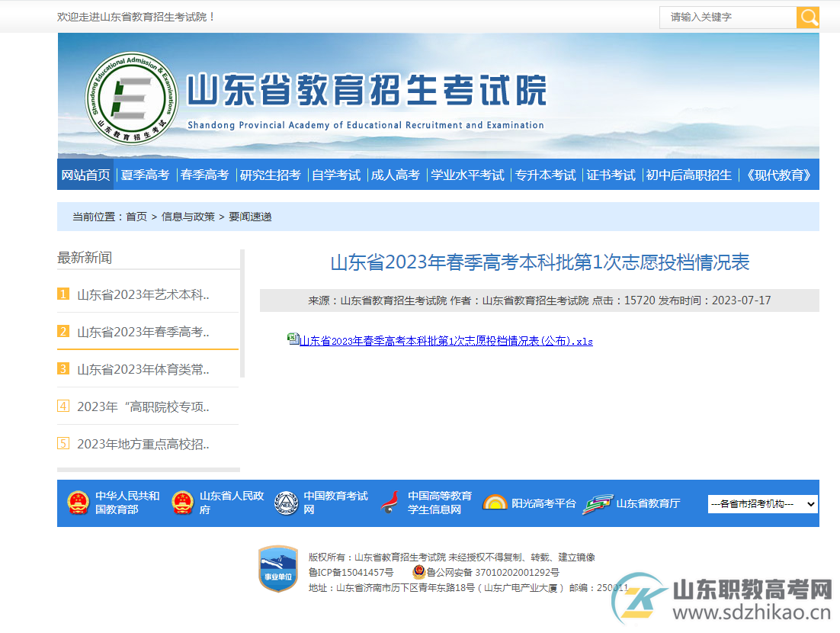
Task: Click the 鲁ICP备15041457号 record link
Action: pos(351,573)
